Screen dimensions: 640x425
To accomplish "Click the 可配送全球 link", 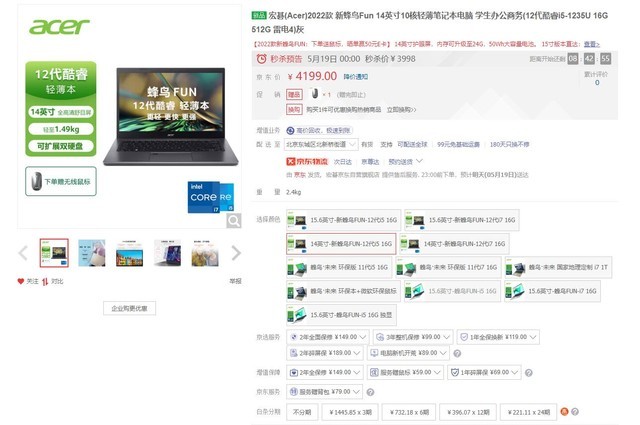I will click(412, 145).
